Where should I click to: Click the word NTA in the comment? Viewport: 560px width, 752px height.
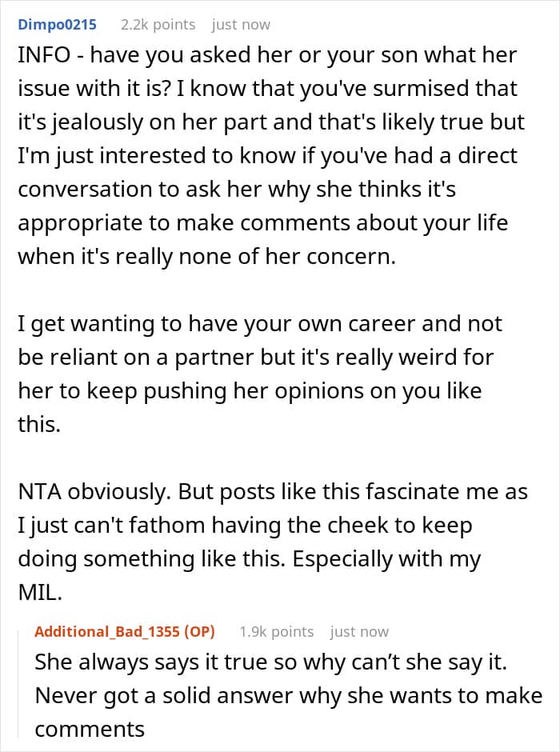click(39, 491)
